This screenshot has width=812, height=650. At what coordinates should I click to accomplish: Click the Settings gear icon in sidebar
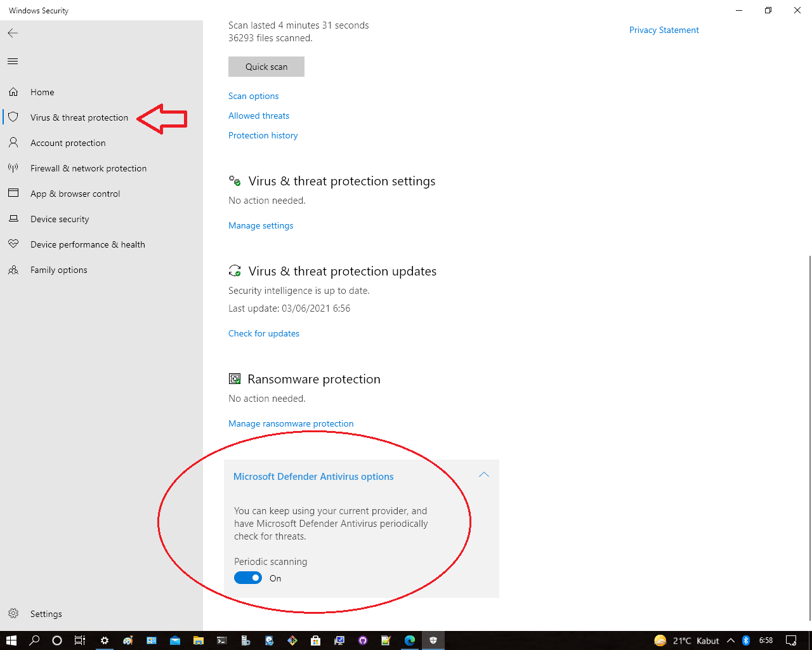pyautogui.click(x=13, y=614)
